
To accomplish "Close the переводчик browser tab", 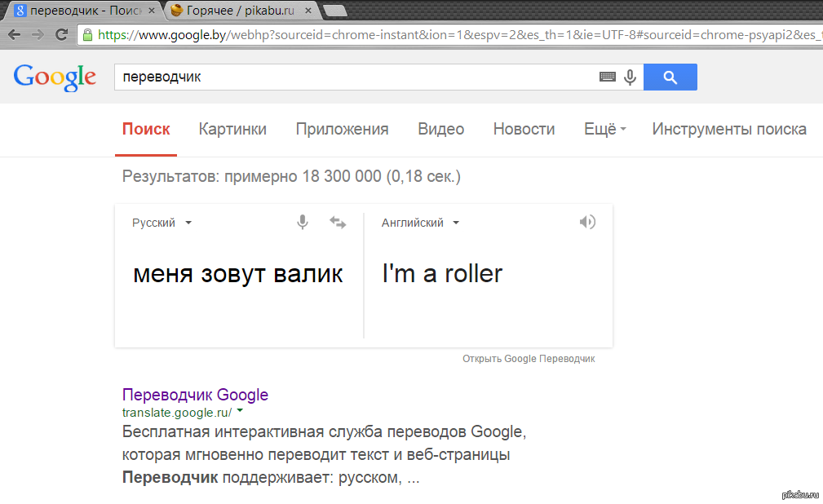I will click(x=152, y=11).
